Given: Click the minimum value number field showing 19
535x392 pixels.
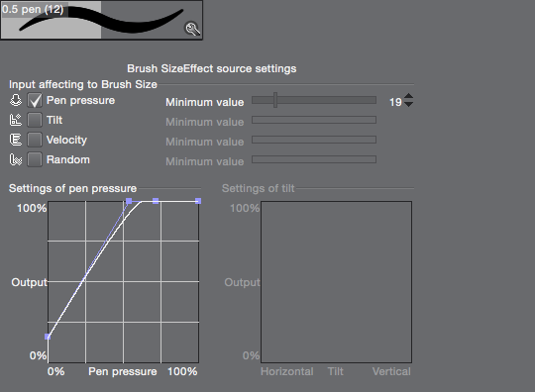Looking at the screenshot, I should click(x=395, y=102).
